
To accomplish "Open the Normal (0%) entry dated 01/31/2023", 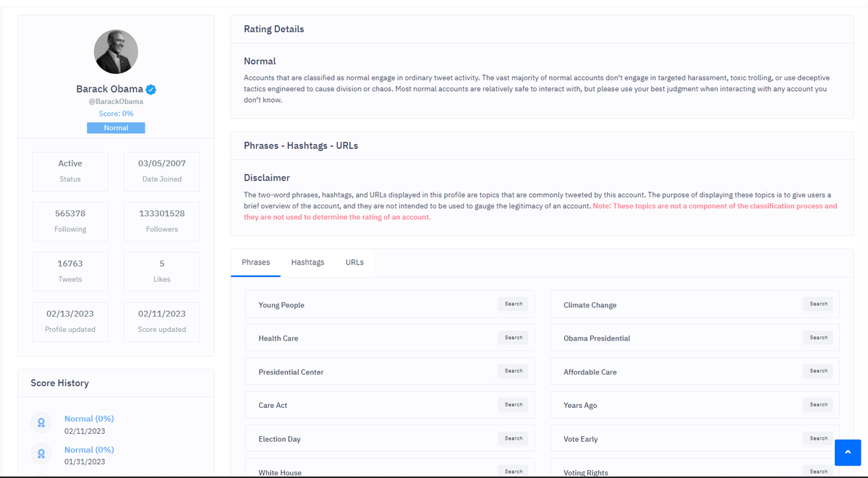I will [x=89, y=450].
